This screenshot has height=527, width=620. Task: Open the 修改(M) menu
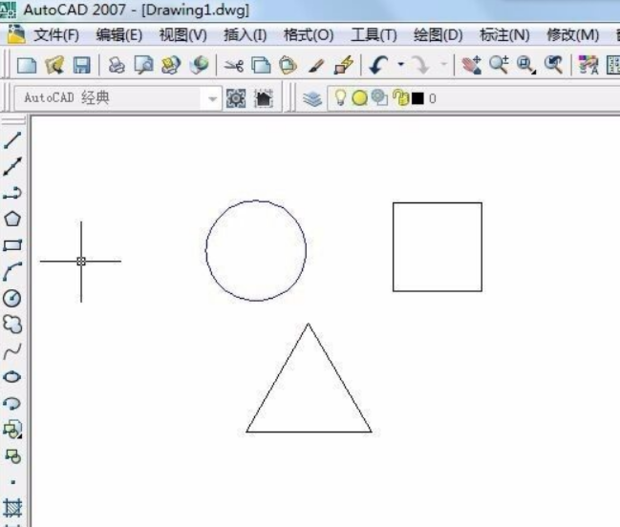click(x=573, y=35)
